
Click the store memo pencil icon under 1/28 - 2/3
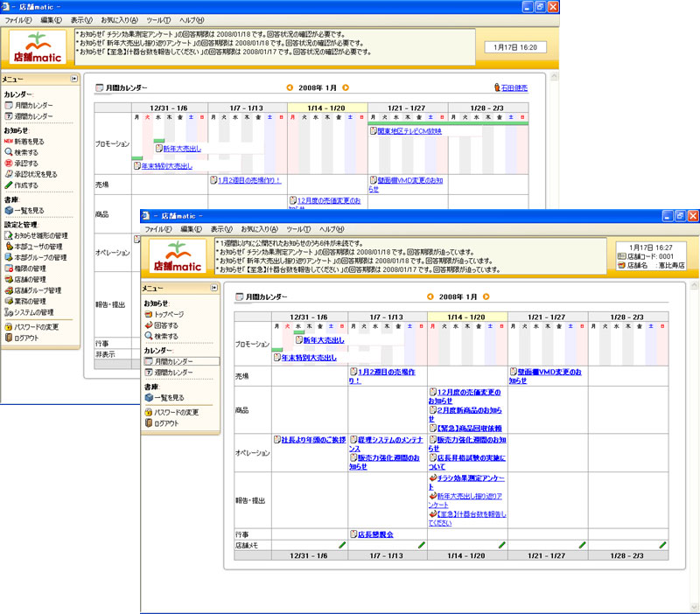pyautogui.click(x=662, y=545)
